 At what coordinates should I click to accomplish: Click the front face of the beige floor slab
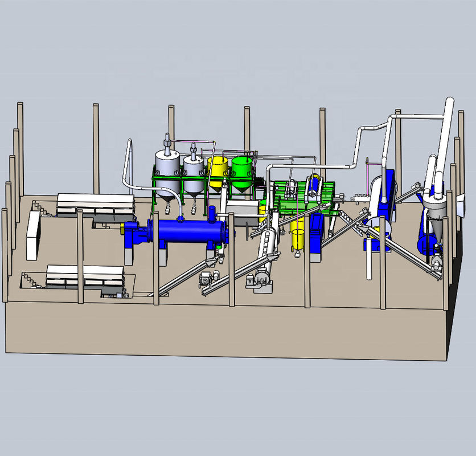click(226, 331)
